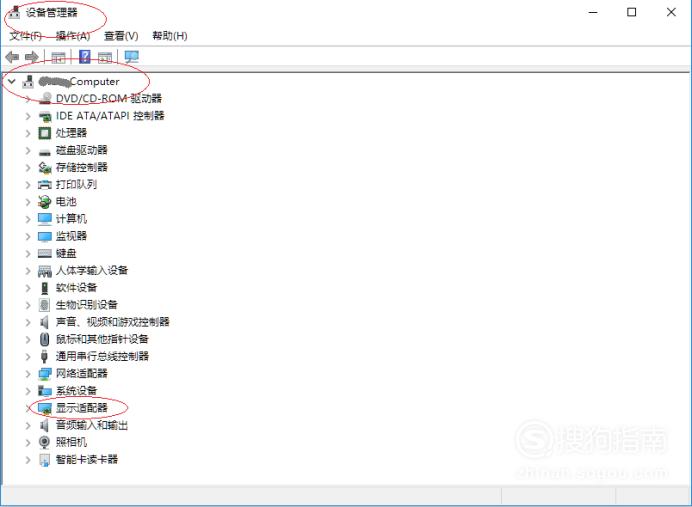Click the Back arrow toolbar icon
This screenshot has width=692, height=507.
[12, 57]
